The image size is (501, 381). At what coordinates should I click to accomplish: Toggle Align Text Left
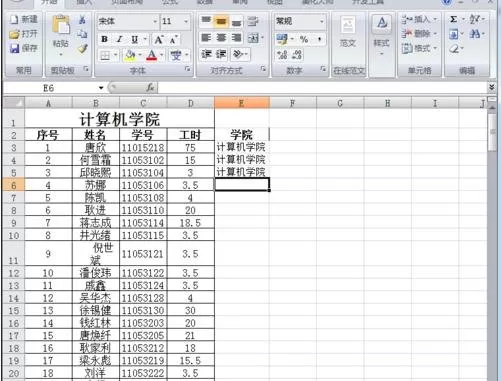[206, 38]
